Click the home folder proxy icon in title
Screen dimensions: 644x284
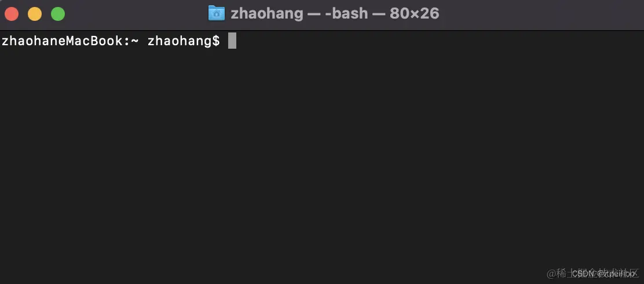[x=217, y=13]
